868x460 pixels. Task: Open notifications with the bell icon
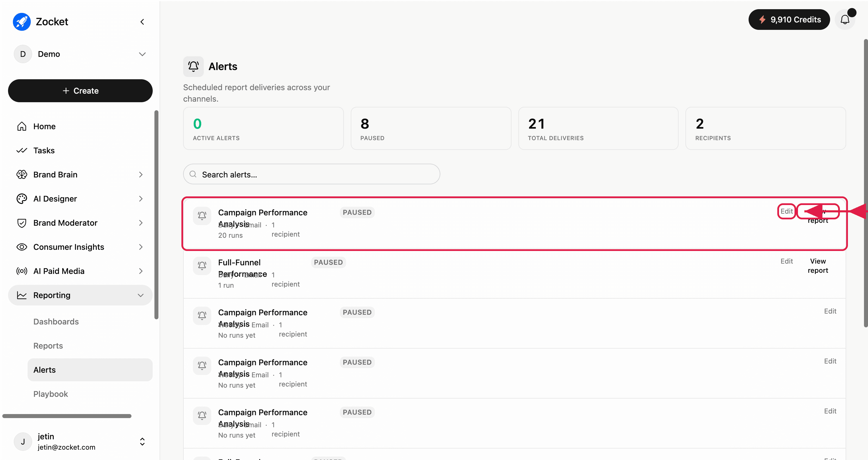pyautogui.click(x=845, y=20)
